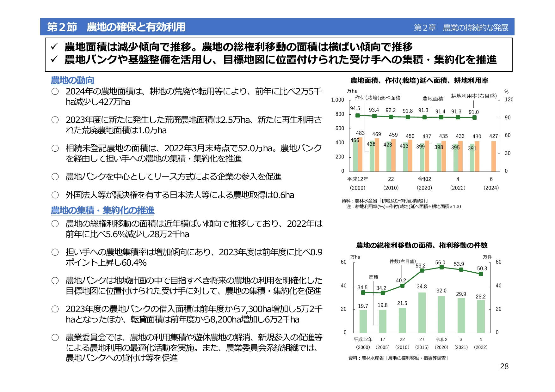Click the 万件 right-axis unit label
The image size is (555, 392).
487,257
